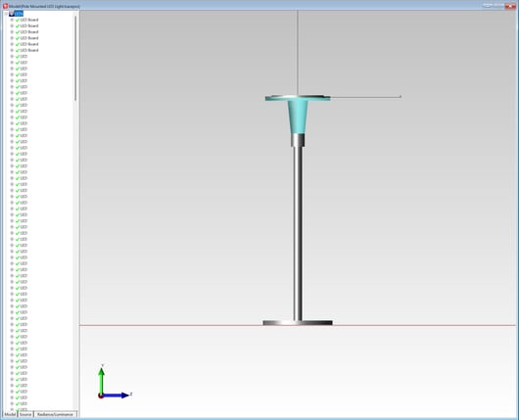Select the flat base plate of the pole

298,323
